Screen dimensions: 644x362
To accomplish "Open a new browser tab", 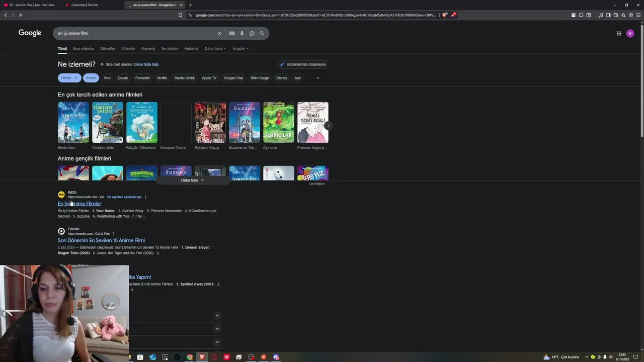I will click(x=190, y=5).
